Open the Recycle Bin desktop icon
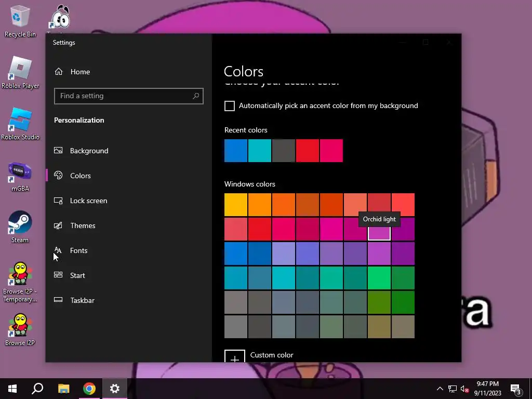This screenshot has width=532, height=399. [x=20, y=22]
